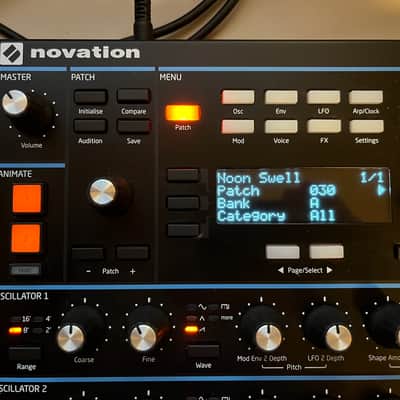Go to next page with right Page/Select button
Image resolution: width=400 pixels, height=400 pixels.
[x=326, y=252]
